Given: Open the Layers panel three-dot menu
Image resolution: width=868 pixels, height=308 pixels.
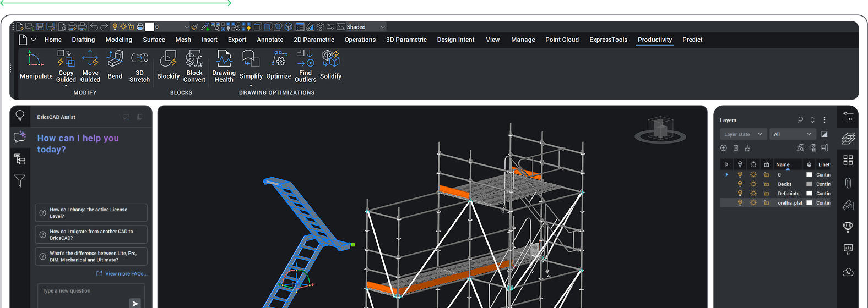Looking at the screenshot, I should pos(824,119).
